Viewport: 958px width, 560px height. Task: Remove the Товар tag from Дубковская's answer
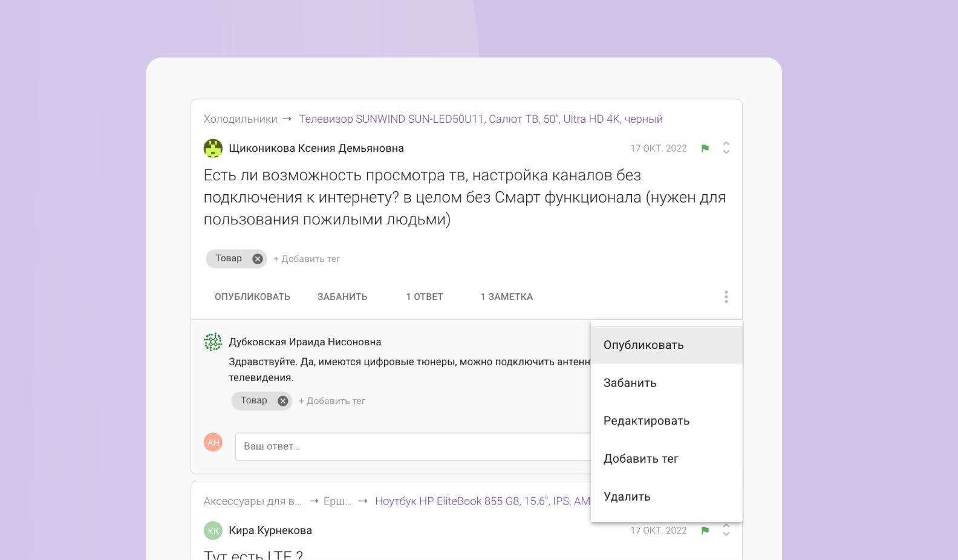[282, 401]
